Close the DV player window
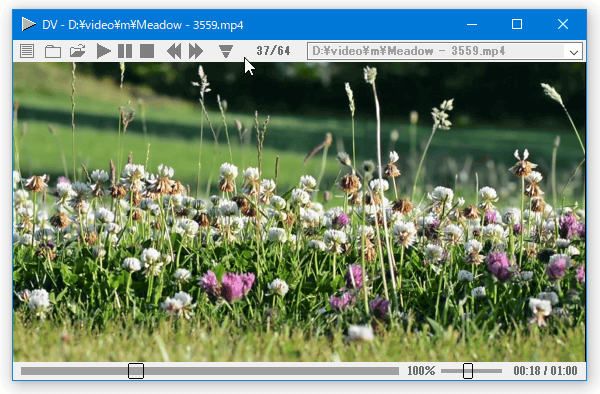The image size is (600, 394). (562, 24)
